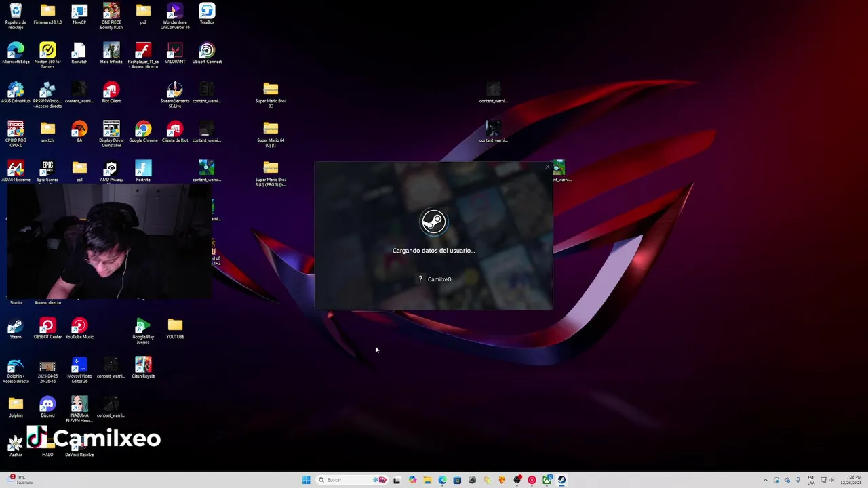Launch OBSBOT Center shortcut

[47, 329]
